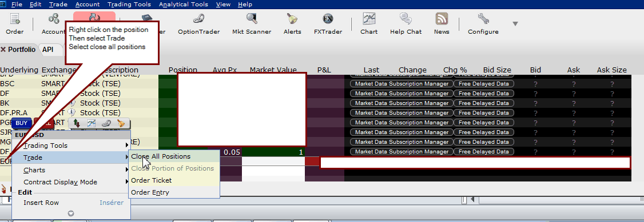Open the News feed icon
This screenshot has width=644, height=222.
pyautogui.click(x=442, y=24)
